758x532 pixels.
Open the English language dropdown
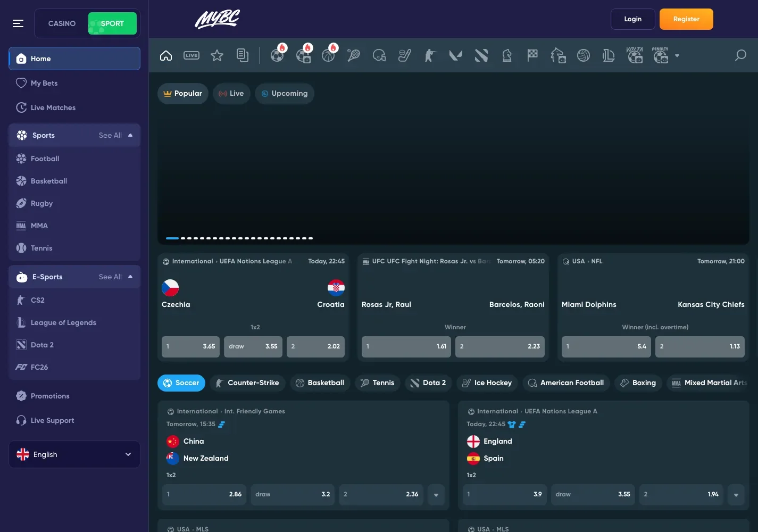point(74,454)
